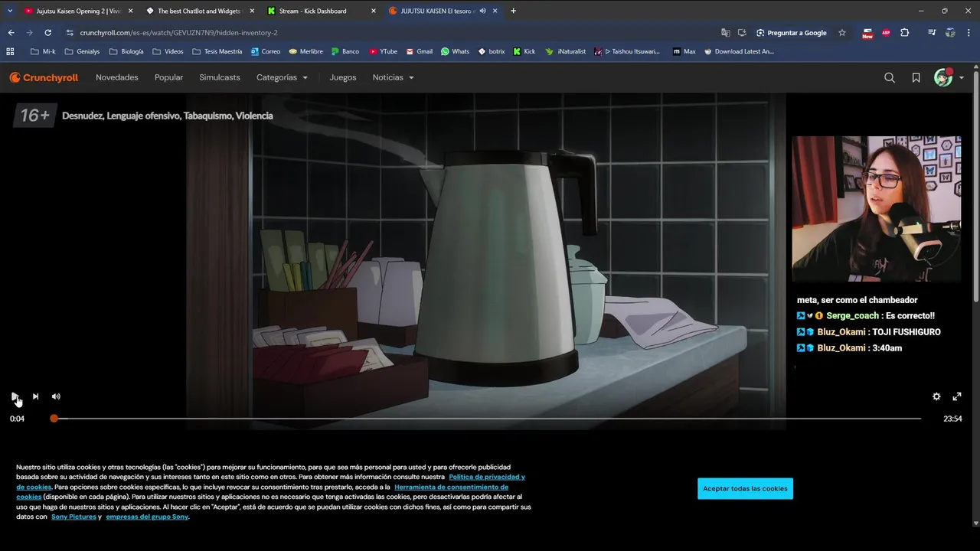Open Popular in Crunchyroll navigation
This screenshot has height=551, width=980.
click(x=168, y=77)
